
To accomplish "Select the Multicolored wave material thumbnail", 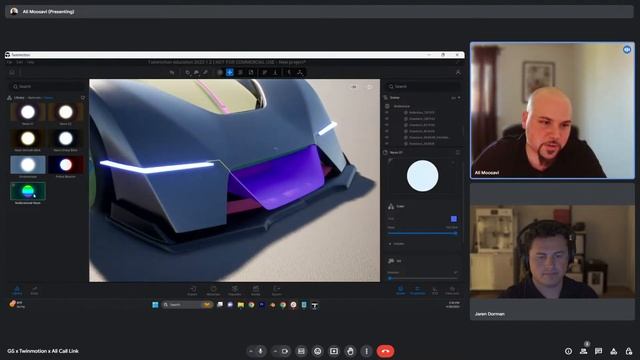I will point(28,191).
